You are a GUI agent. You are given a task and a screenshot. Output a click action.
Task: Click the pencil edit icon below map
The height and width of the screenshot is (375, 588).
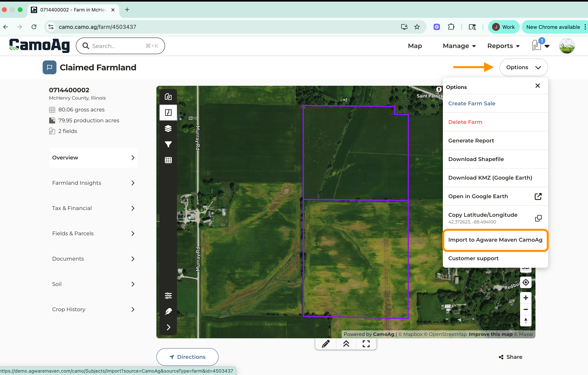click(x=326, y=344)
